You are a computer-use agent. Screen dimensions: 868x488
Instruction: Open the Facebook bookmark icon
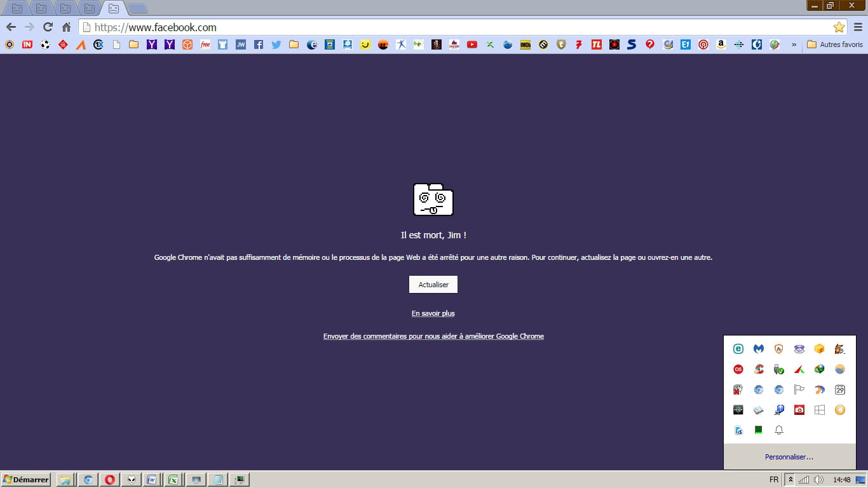(258, 44)
